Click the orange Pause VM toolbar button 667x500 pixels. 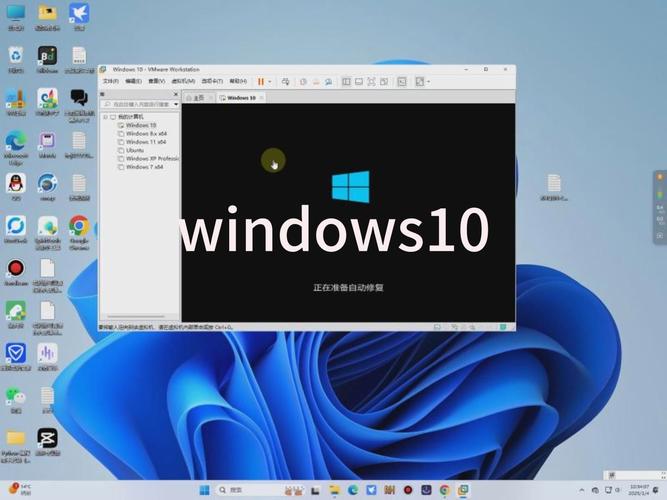tap(260, 81)
